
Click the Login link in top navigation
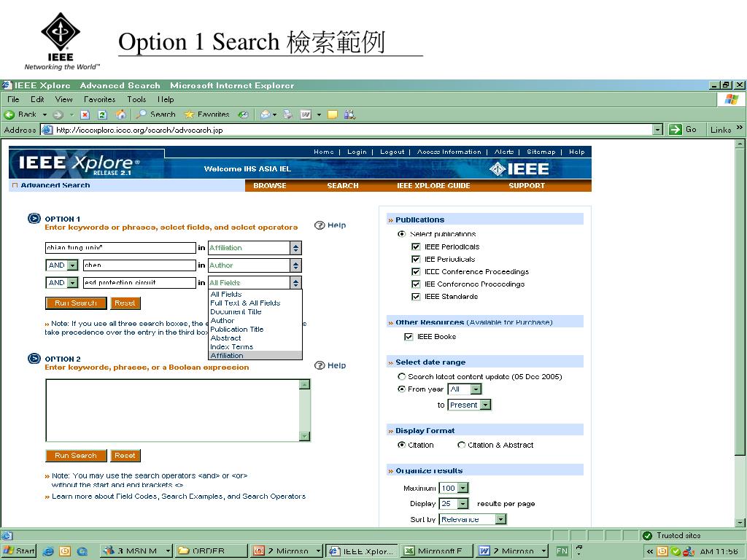[357, 152]
